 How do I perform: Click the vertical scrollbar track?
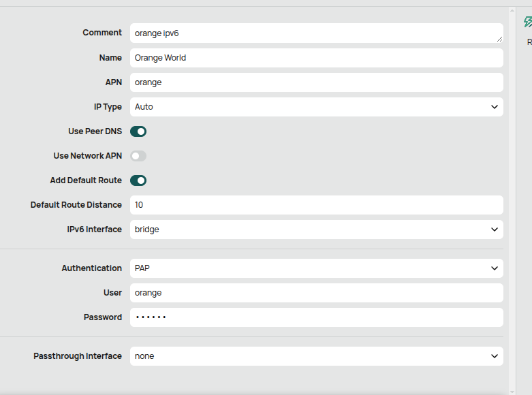(x=512, y=202)
